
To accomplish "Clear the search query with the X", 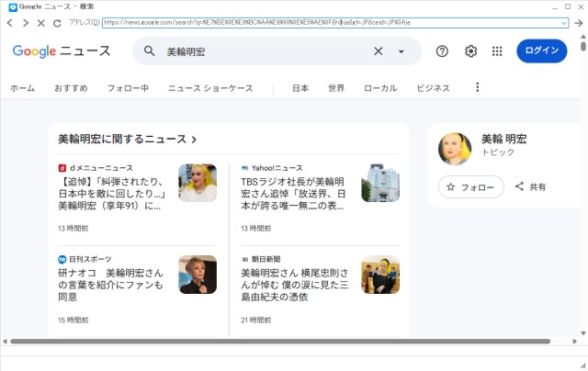I will pyautogui.click(x=379, y=51).
